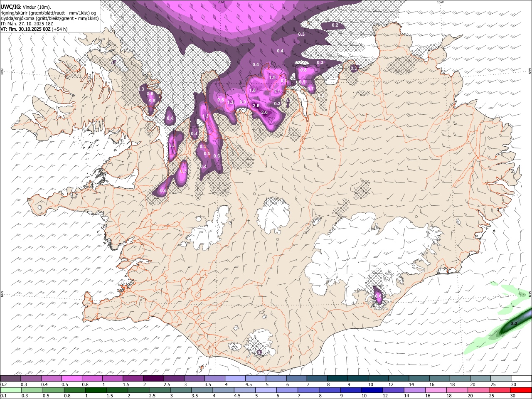Pick lower legend light purple swatch at 14
This screenshot has width=532, height=399.
[x=414, y=390]
